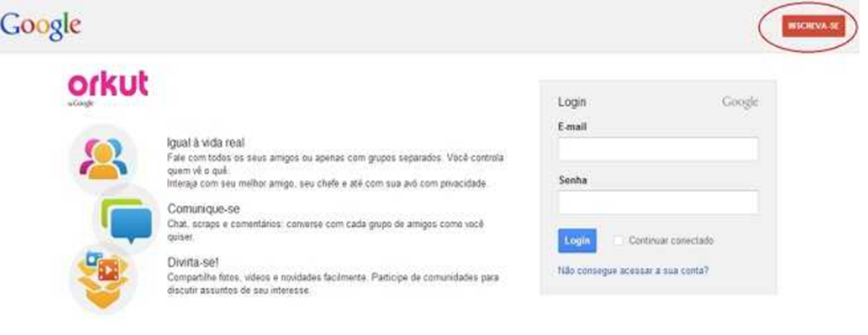The width and height of the screenshot is (868, 335).
Task: Focus the Senha password field
Action: pos(658,202)
